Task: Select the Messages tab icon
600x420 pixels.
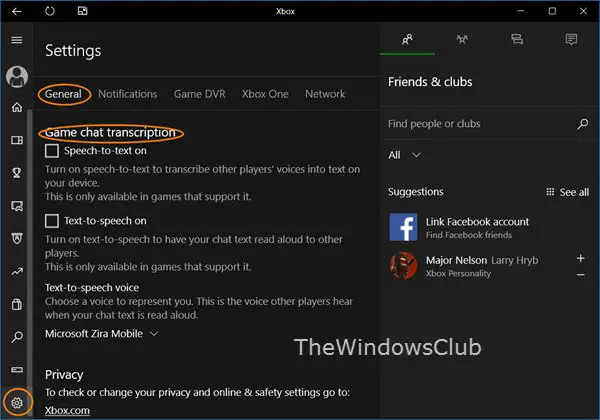Action: coord(517,39)
